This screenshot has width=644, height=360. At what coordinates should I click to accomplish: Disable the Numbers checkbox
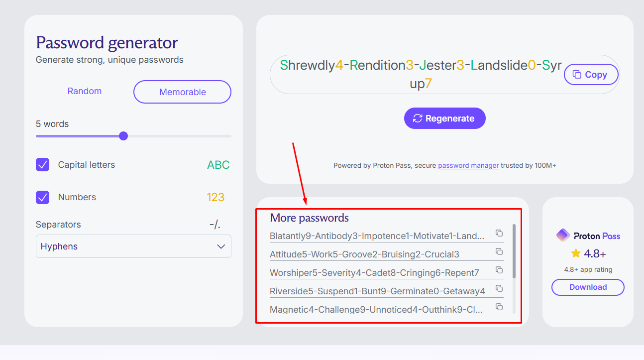[x=42, y=197]
